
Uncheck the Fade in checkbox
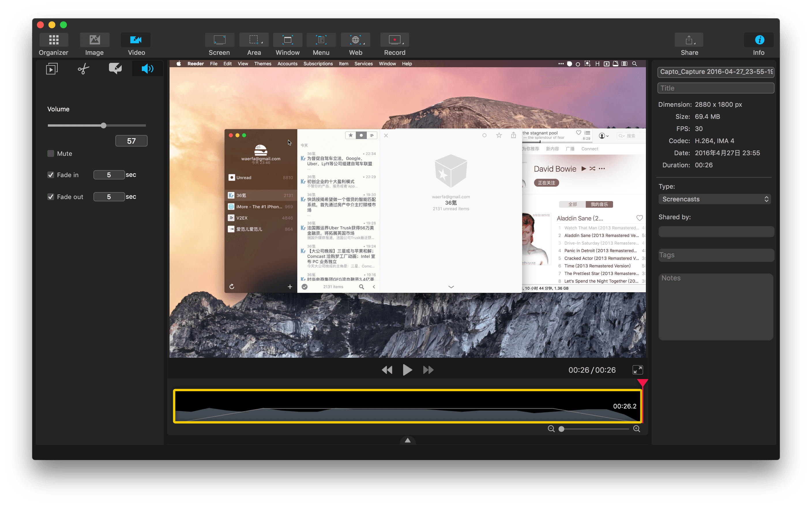51,175
